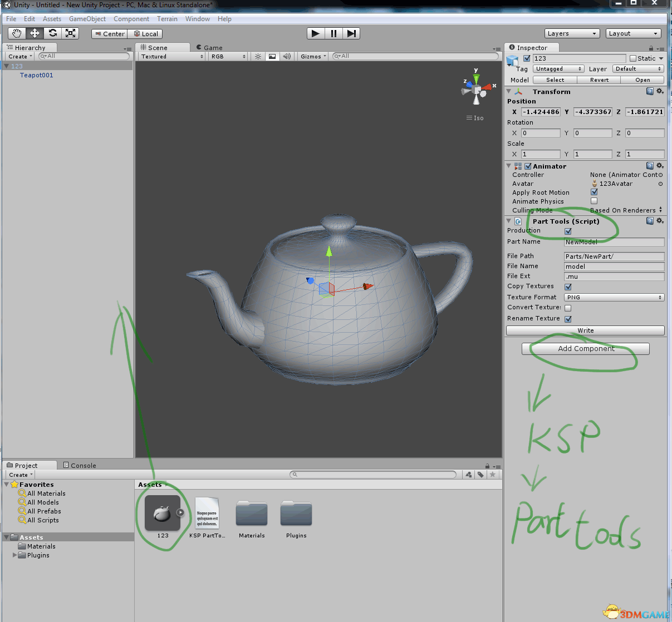The width and height of the screenshot is (672, 622).
Task: Toggle the Static checkbox
Action: pyautogui.click(x=633, y=58)
